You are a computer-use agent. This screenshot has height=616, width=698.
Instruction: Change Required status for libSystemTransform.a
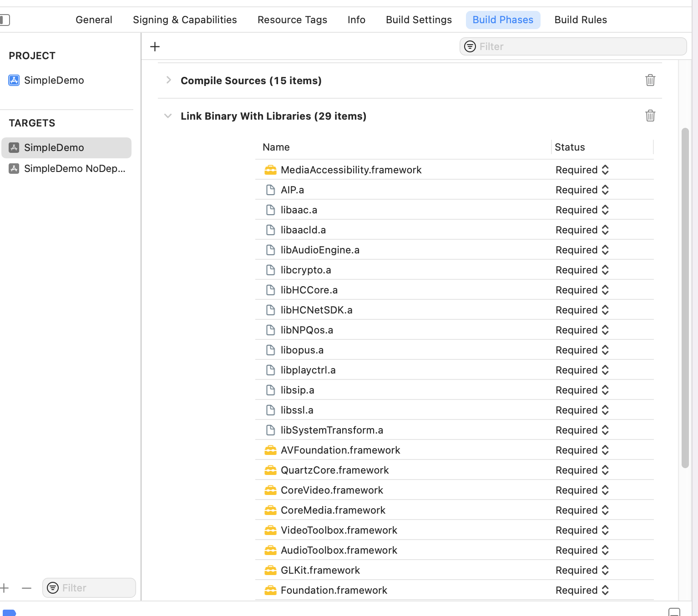pos(582,430)
